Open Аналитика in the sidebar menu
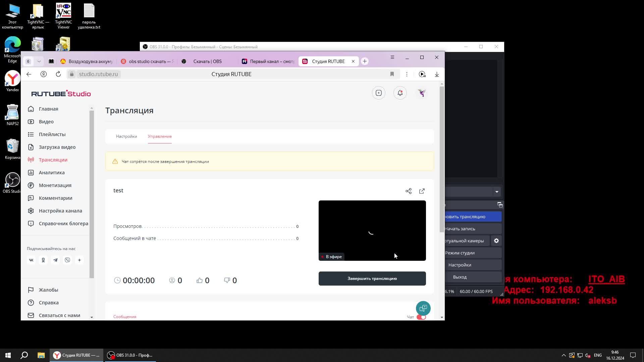This screenshot has height=362, width=644. 52,173
